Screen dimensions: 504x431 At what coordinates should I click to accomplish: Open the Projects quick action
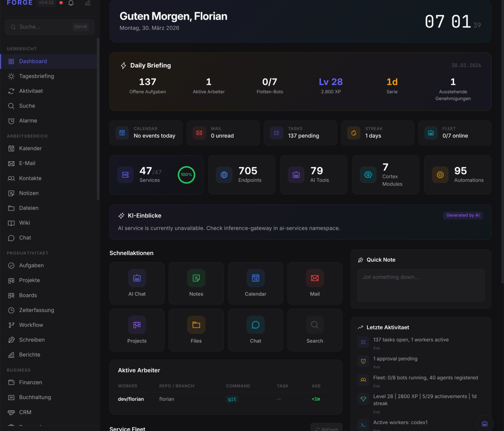coord(137,330)
